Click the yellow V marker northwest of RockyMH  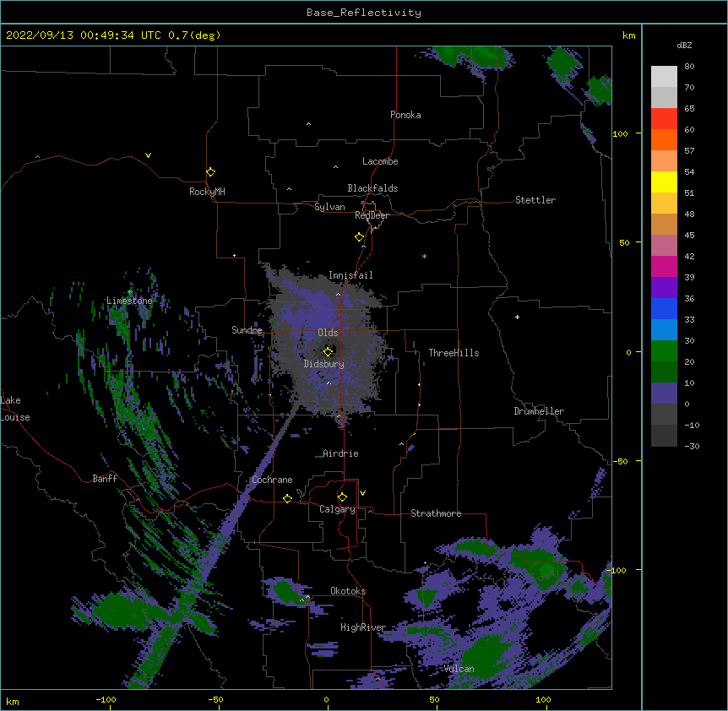click(148, 155)
